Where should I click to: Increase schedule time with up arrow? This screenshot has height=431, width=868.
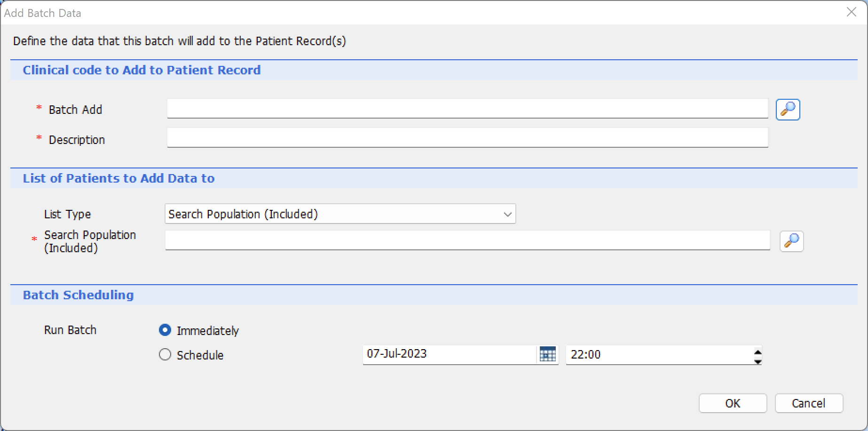758,351
